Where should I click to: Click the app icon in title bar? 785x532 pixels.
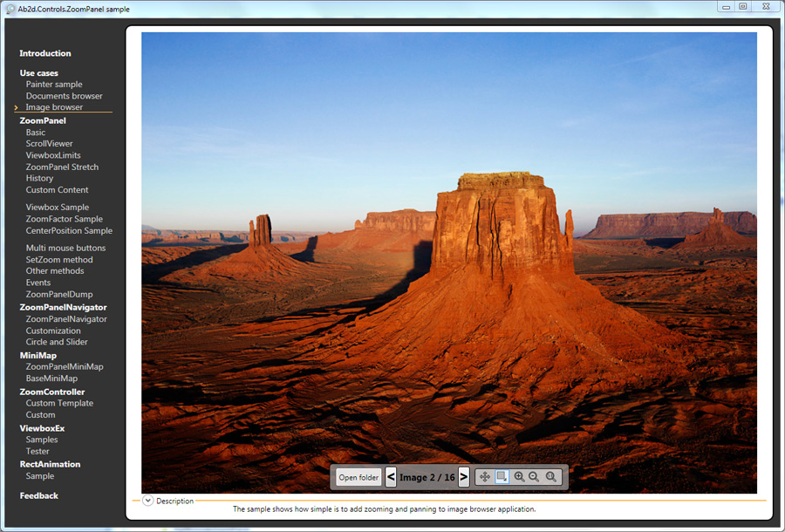[x=10, y=8]
